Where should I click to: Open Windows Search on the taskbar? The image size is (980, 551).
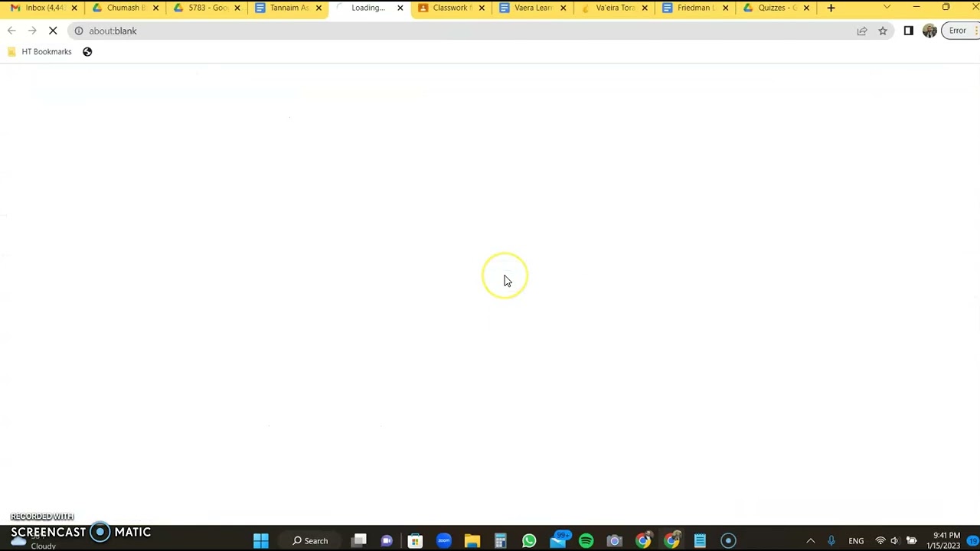point(310,541)
